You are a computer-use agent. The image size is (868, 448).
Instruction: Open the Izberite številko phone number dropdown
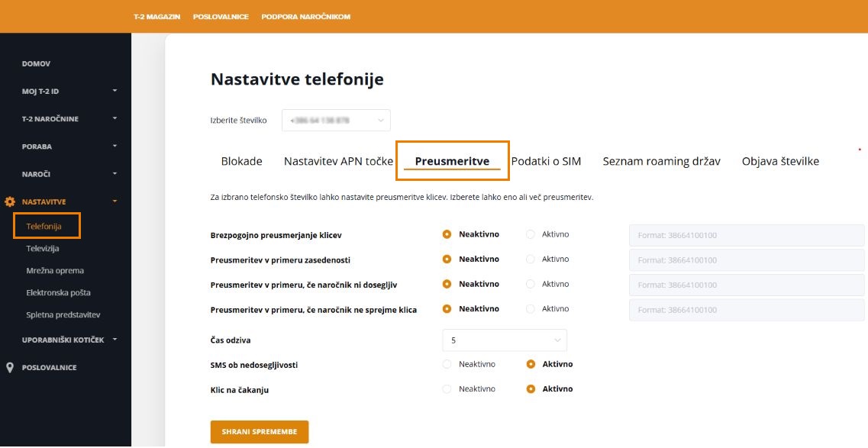336,121
